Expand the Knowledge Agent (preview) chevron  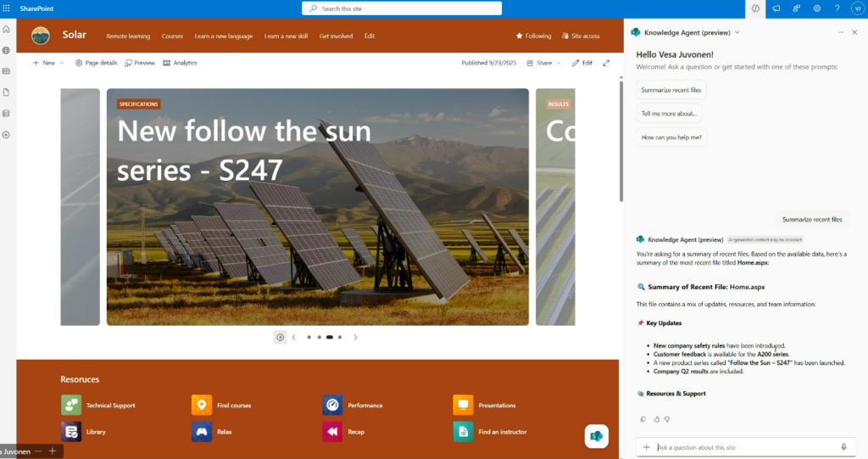737,33
